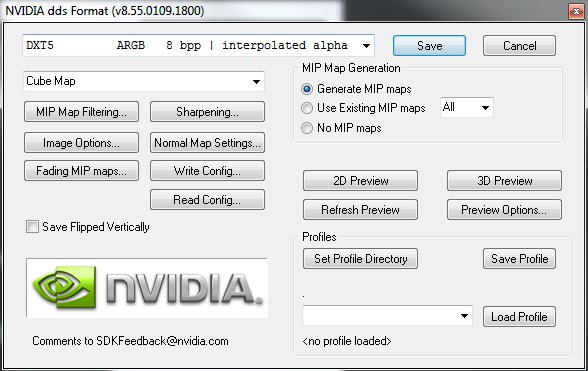Open the 2D Preview
This screenshot has height=371, width=588.
click(x=360, y=181)
